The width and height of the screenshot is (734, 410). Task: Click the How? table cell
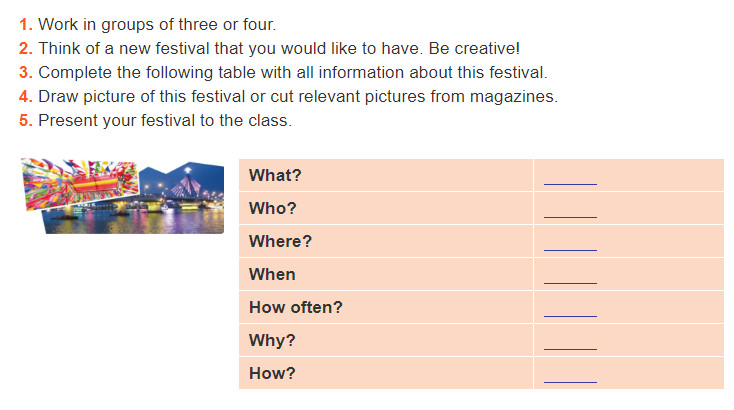click(x=386, y=373)
